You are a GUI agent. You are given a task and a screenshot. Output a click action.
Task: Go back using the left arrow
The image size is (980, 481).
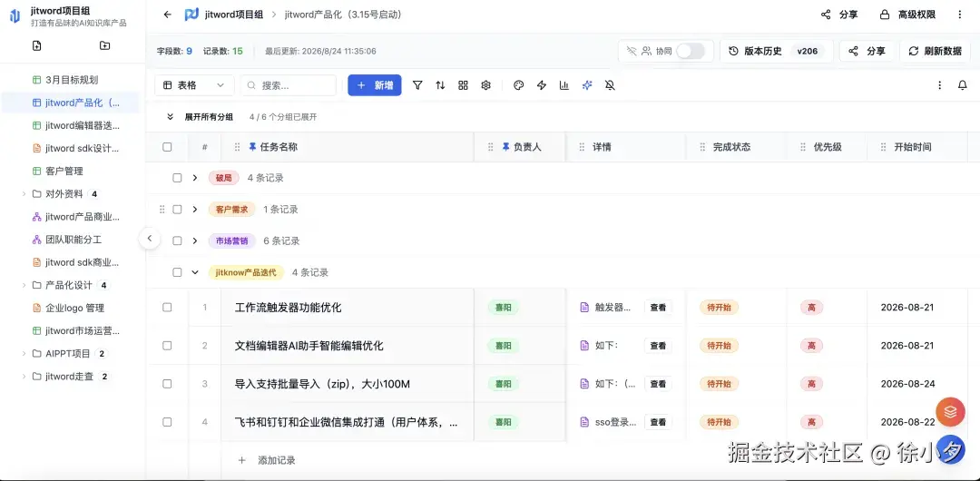point(167,15)
